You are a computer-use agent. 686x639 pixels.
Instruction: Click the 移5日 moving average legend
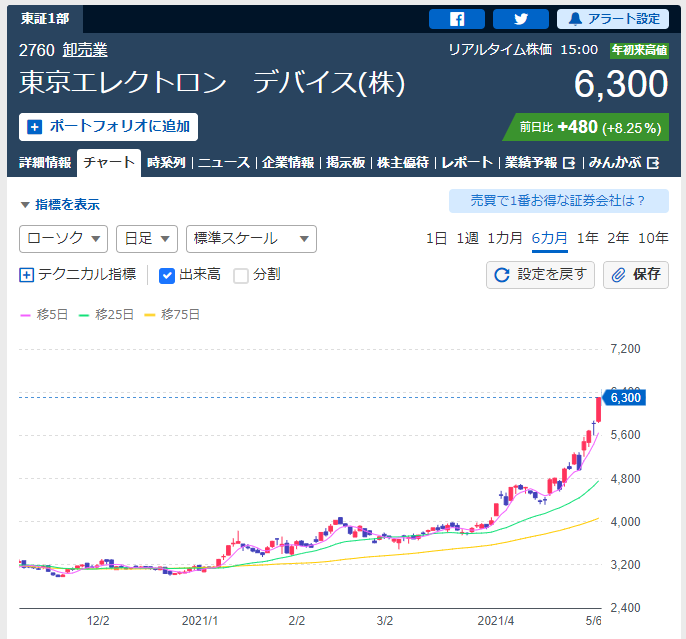pyautogui.click(x=44, y=314)
